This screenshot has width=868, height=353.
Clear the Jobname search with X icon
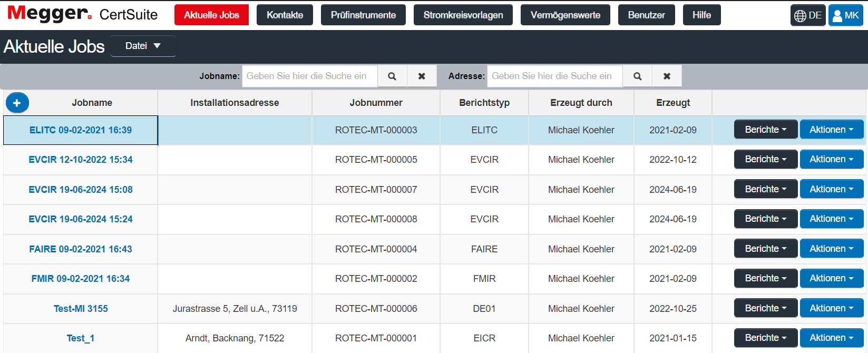click(x=422, y=76)
